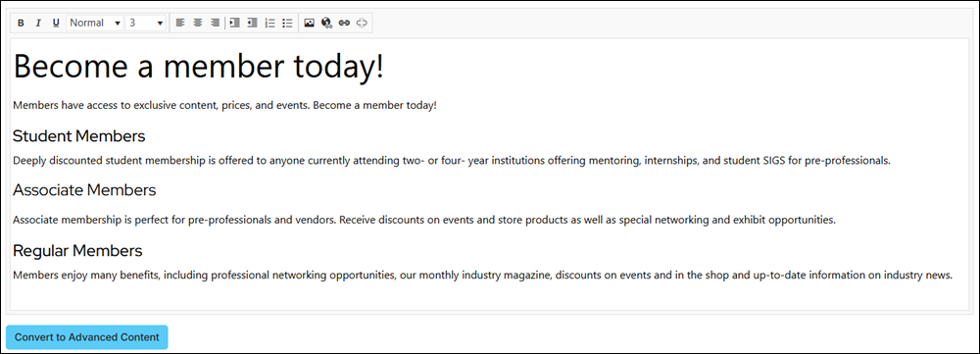Insert hyperlink icon
Screen dimensions: 980x354
tap(344, 24)
